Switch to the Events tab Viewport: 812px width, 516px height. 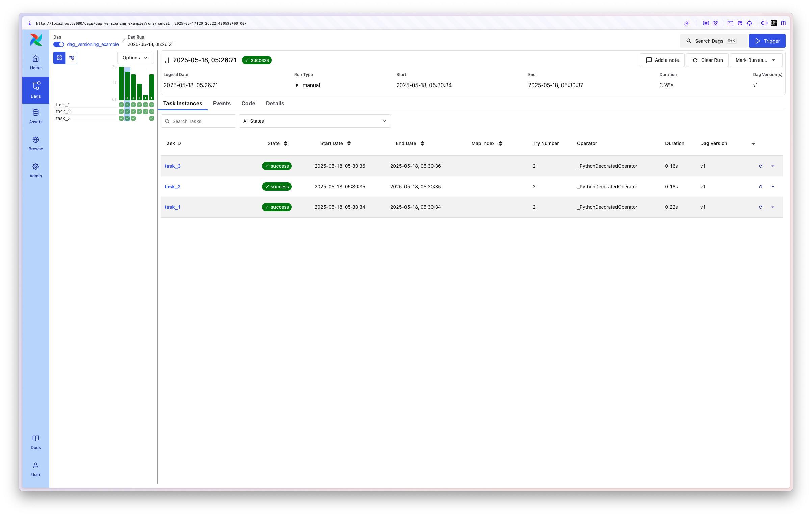tap(221, 103)
